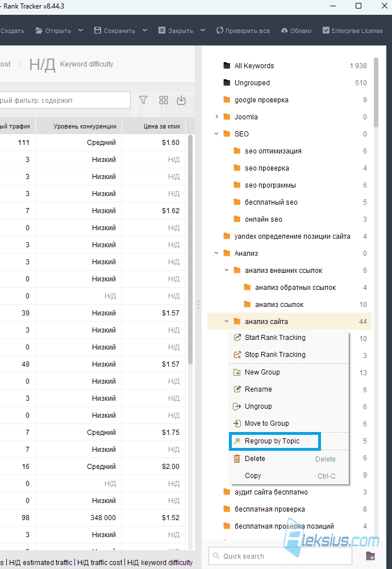Click the keyword table vertical scrollbar
392x569 pixels.
pos(190,250)
